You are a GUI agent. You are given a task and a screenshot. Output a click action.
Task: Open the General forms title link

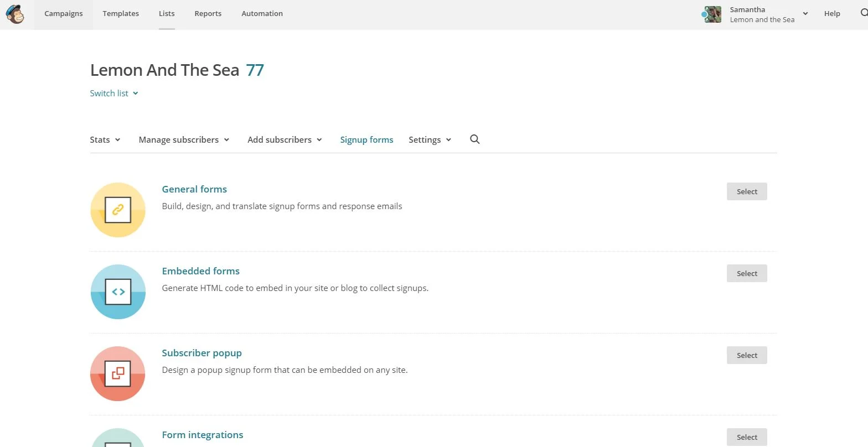pyautogui.click(x=194, y=189)
